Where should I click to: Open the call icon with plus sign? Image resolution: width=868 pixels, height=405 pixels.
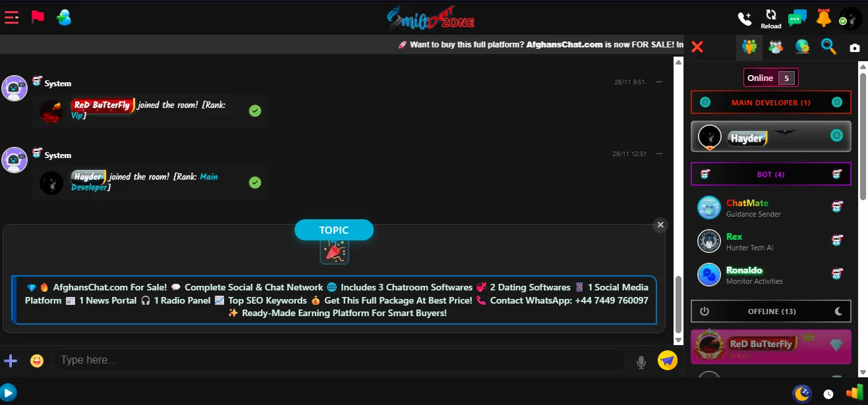point(744,18)
